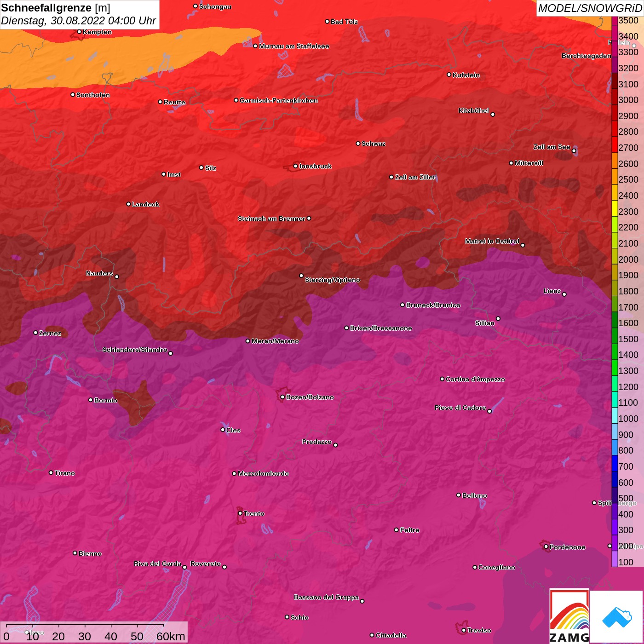This screenshot has width=644, height=644.
Task: Click the Bormio label
Action: [x=105, y=400]
